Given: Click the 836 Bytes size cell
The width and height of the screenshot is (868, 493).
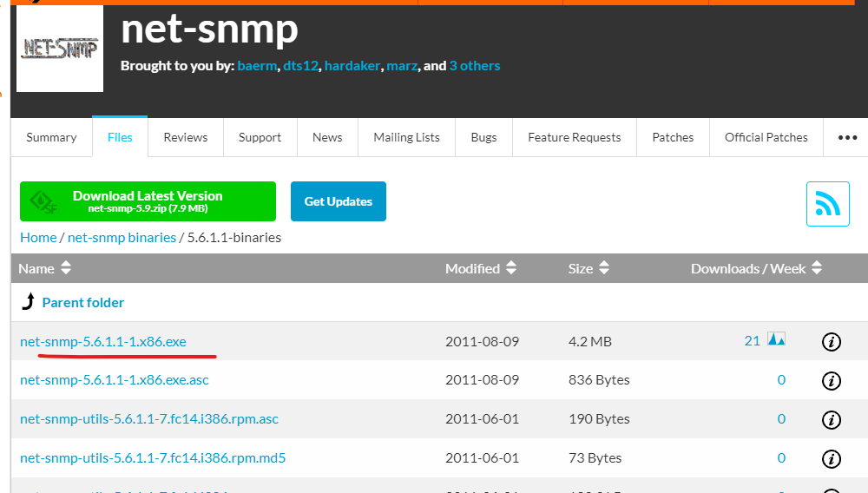Looking at the screenshot, I should tap(599, 379).
